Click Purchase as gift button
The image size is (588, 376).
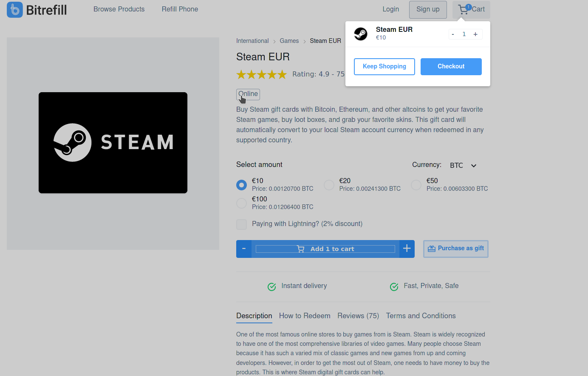(456, 249)
